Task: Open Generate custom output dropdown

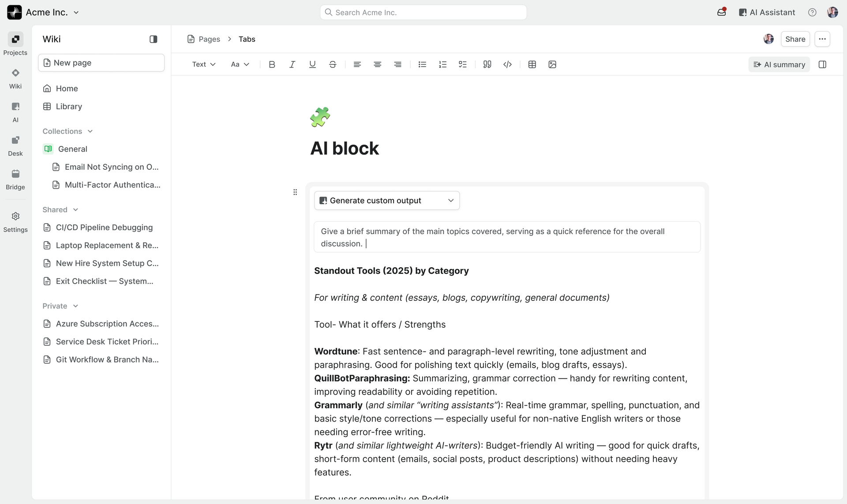Action: point(387,201)
